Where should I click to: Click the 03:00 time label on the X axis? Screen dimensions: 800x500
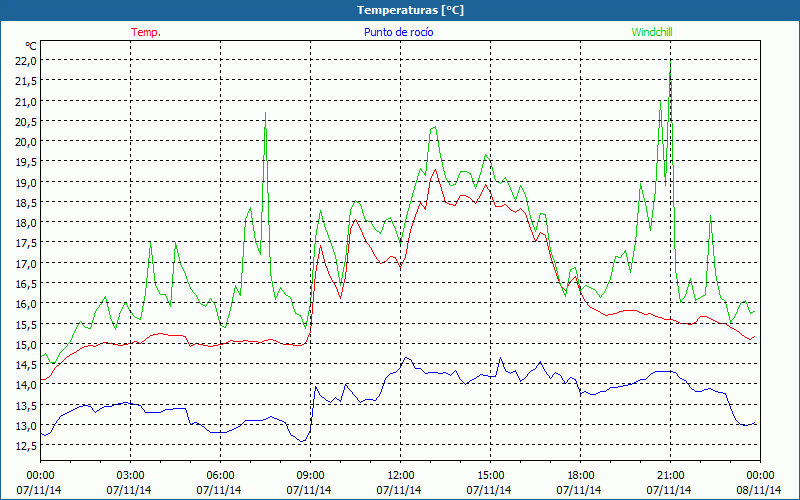pos(130,476)
